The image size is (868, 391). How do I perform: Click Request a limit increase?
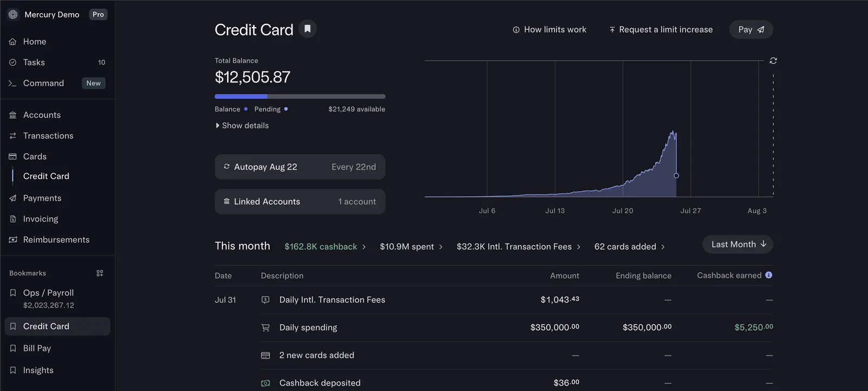coord(661,30)
